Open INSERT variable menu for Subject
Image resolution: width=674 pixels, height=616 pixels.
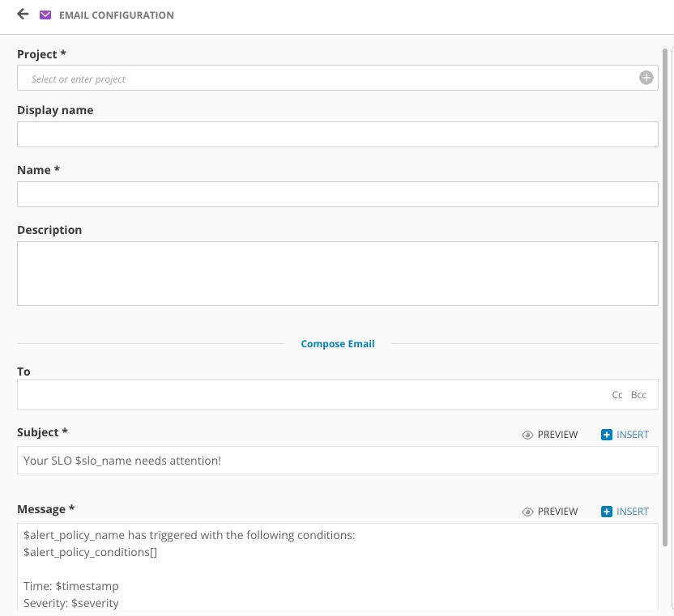coord(632,435)
